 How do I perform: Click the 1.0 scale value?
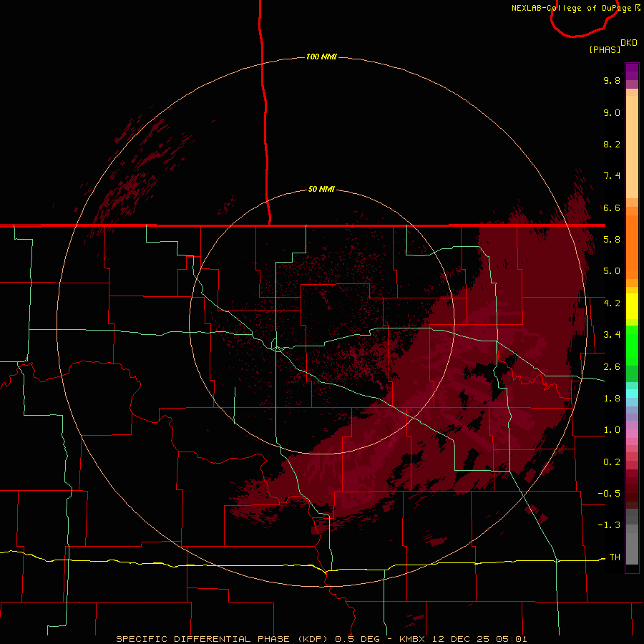coord(612,430)
